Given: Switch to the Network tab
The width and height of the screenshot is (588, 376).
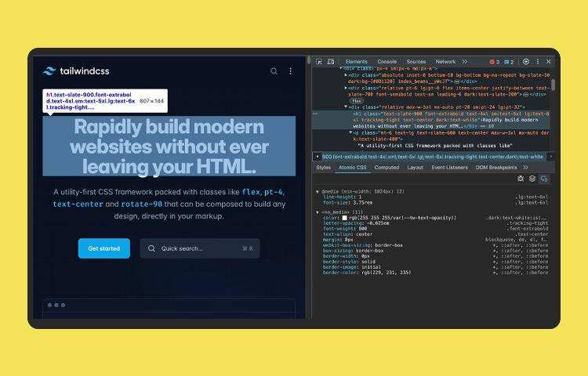Looking at the screenshot, I should click(x=445, y=61).
